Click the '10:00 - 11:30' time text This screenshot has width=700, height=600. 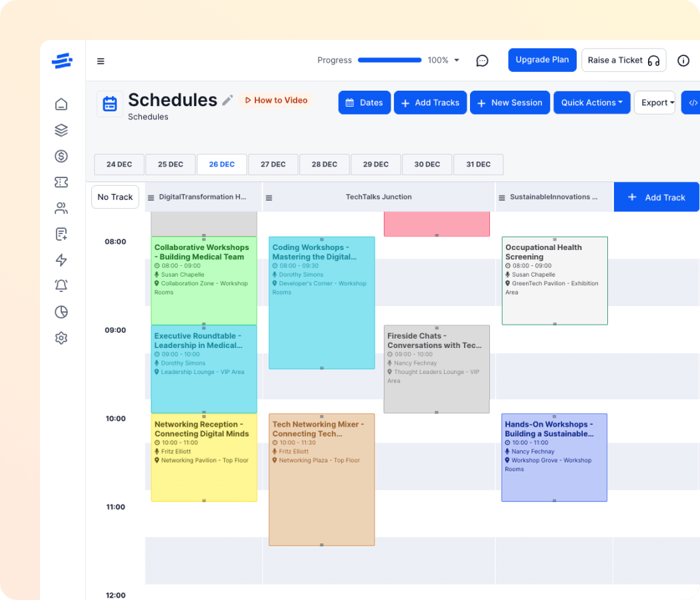coord(297,443)
